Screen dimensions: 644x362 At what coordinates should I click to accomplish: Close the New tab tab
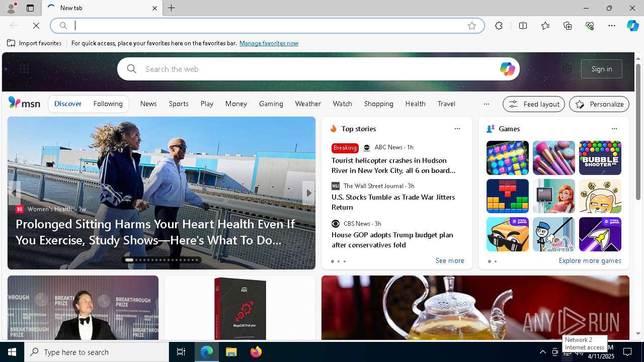coord(154,8)
